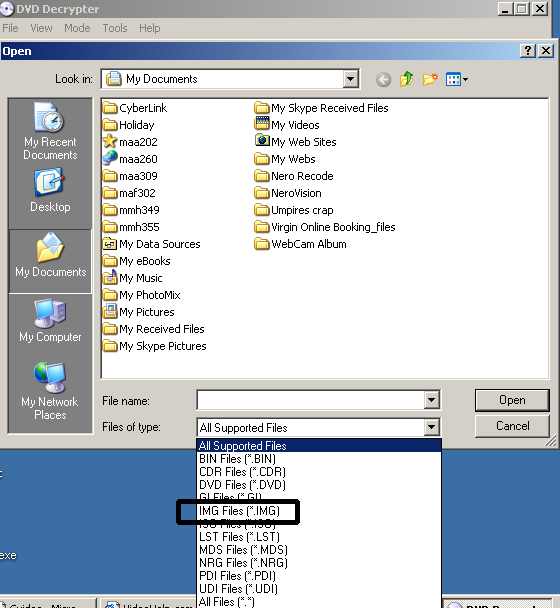Select the NeroVision folder
The height and width of the screenshot is (608, 560).
pos(288,193)
